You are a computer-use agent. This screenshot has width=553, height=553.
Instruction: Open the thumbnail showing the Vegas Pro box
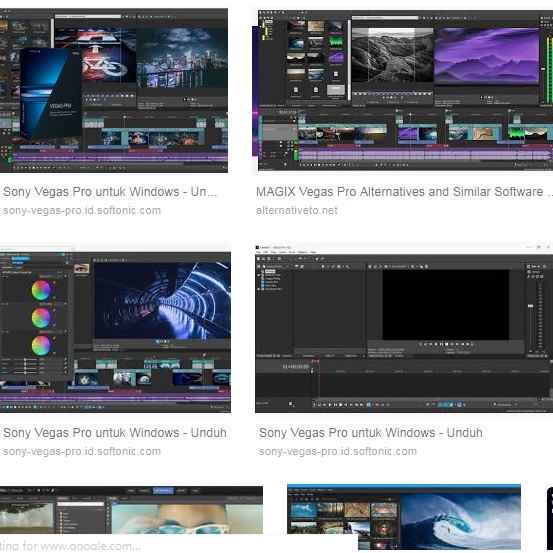click(114, 91)
